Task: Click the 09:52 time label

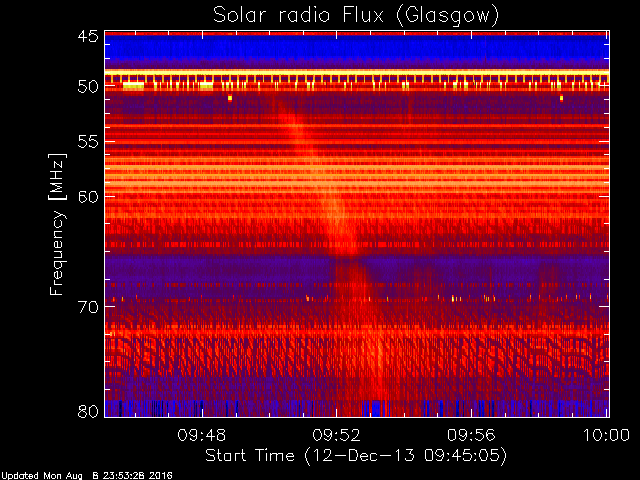Action: (x=336, y=435)
